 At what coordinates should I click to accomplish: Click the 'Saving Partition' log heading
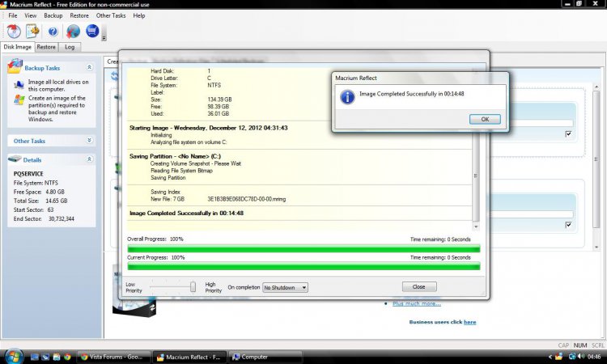(175, 156)
